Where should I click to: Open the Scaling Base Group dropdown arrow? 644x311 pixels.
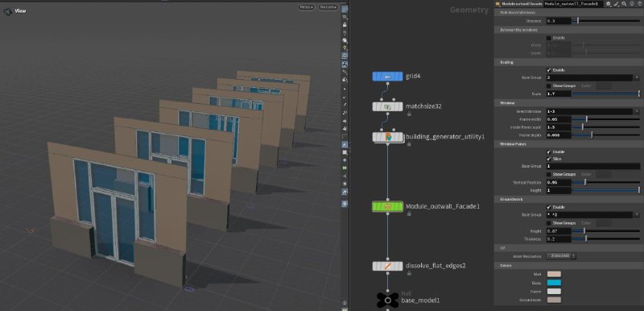point(637,77)
